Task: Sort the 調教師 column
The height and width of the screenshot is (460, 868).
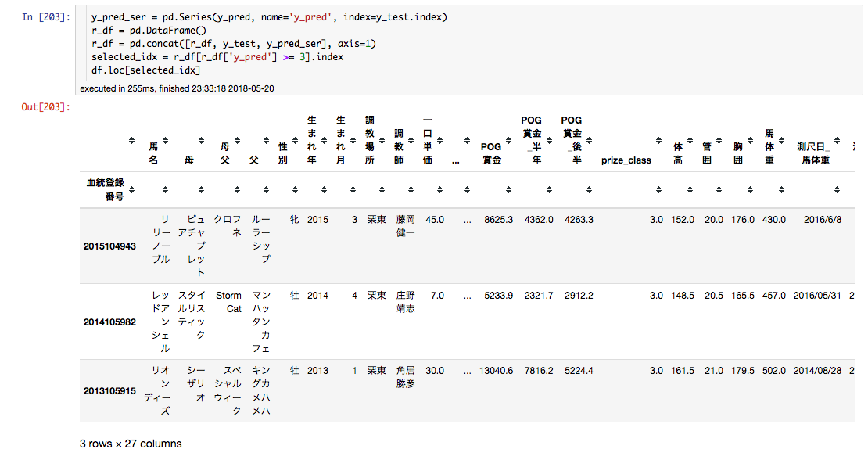Action: (411, 141)
